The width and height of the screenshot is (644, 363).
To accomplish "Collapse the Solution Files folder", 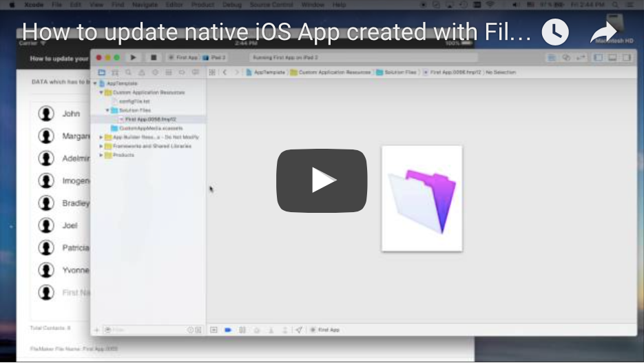I will point(107,110).
